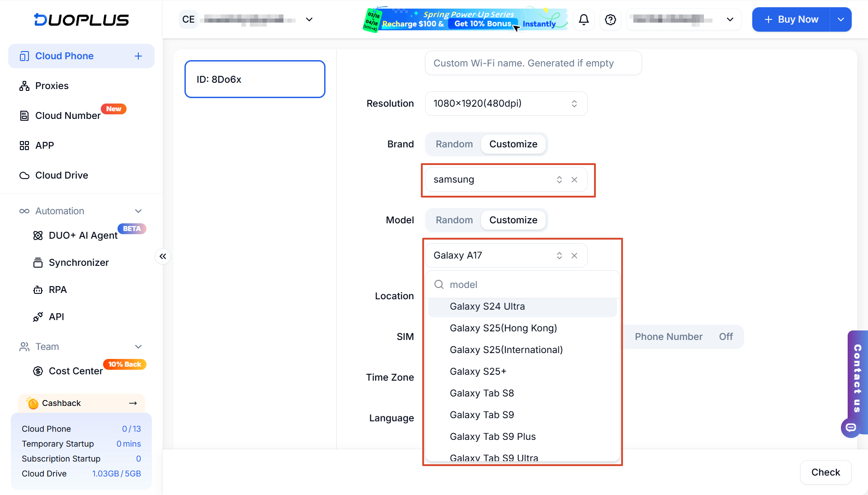Image resolution: width=868 pixels, height=495 pixels.
Task: Click the Cost Center dollar icon
Action: [38, 371]
